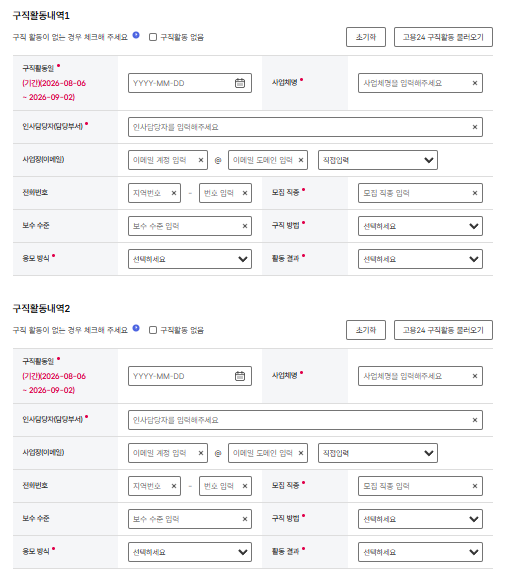
Task: Click 초기화 button in 구직활동내역2
Action: [366, 330]
